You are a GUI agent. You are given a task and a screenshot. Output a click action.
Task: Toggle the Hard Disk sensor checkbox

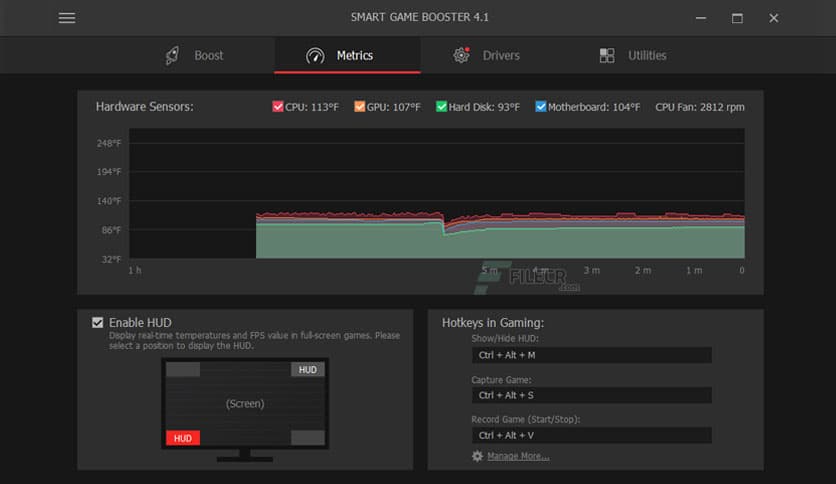coord(441,107)
